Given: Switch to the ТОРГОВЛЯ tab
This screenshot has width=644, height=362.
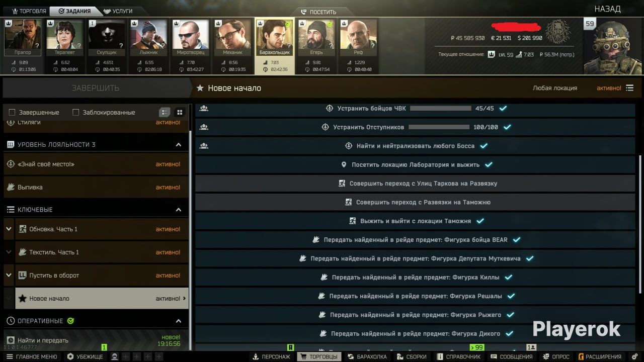Looking at the screenshot, I should (28, 11).
